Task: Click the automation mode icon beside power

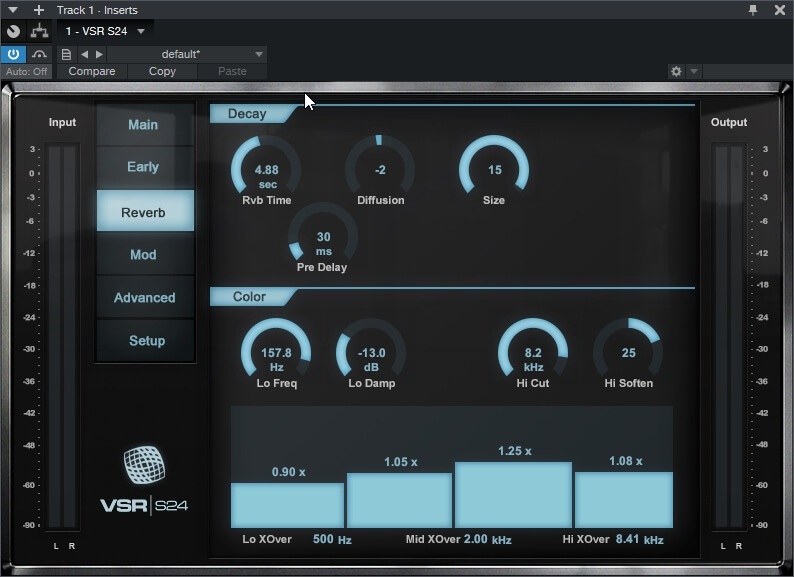Action: [39, 54]
